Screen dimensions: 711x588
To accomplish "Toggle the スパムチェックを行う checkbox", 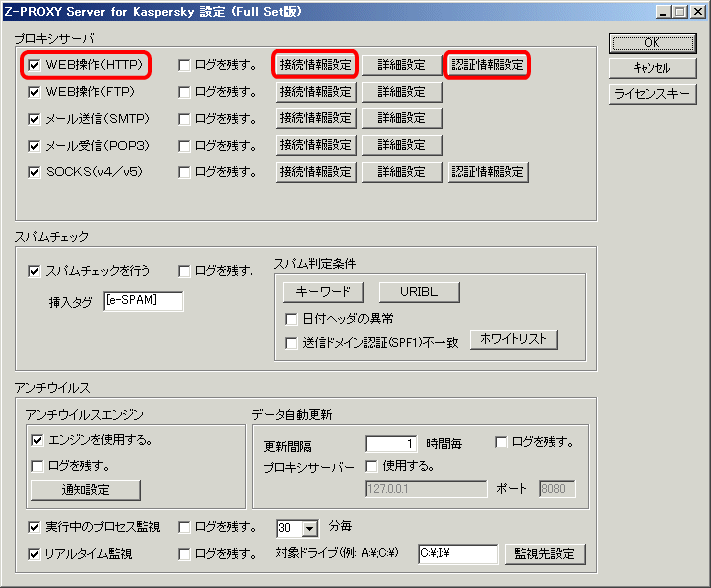I will 34,271.
